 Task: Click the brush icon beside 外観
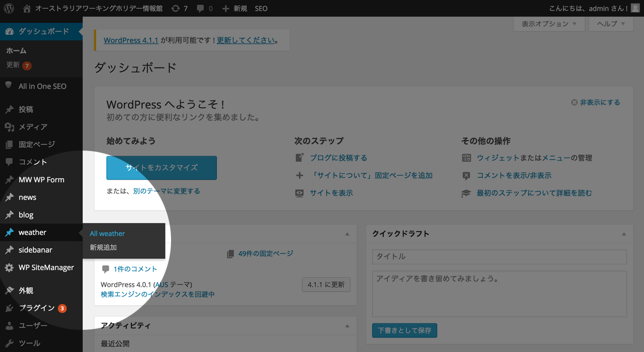click(9, 291)
